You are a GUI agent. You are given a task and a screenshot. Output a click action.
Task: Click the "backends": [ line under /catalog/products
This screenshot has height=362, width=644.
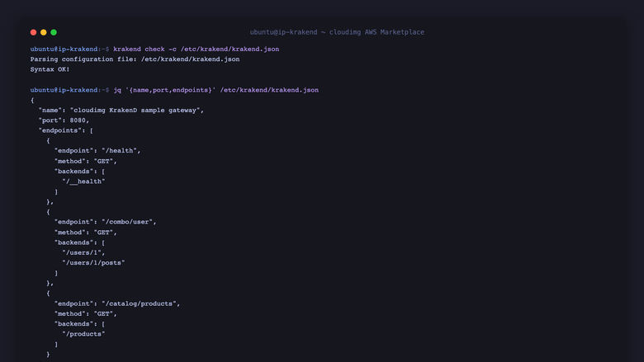pos(80,324)
